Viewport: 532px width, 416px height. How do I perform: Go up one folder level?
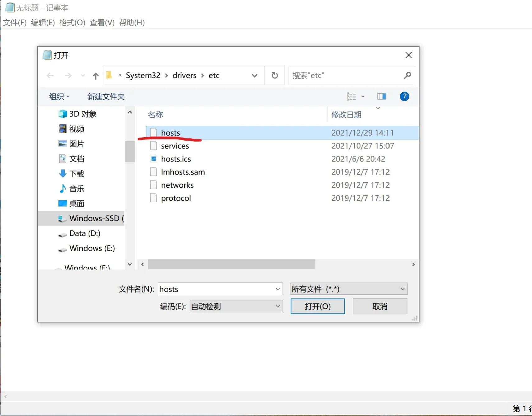95,75
